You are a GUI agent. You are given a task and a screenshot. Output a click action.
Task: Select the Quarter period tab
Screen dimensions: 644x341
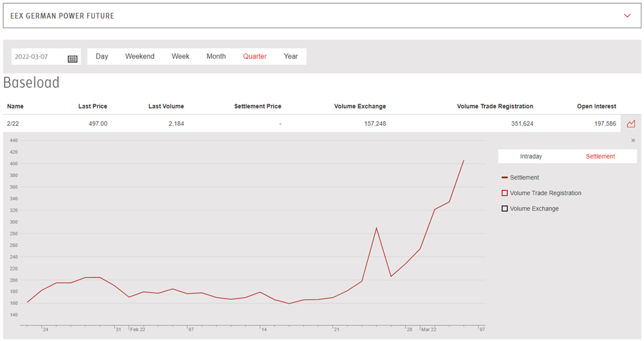coord(254,57)
